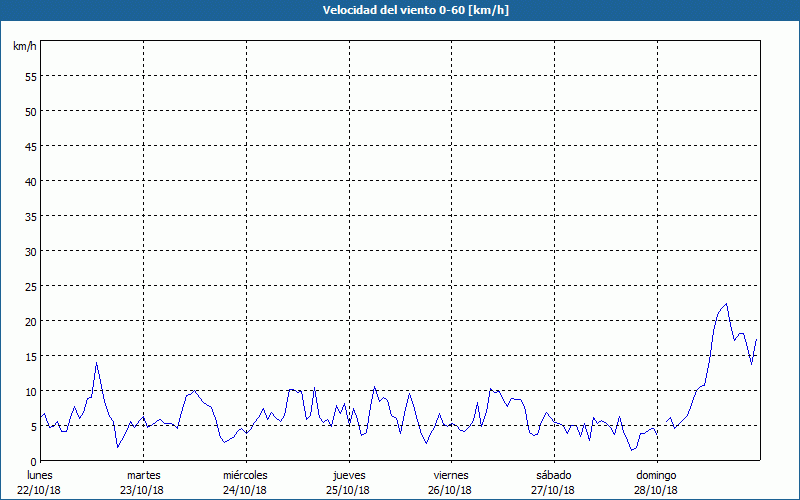The height and width of the screenshot is (500, 800).
Task: Click the date 28/10/18
Action: point(656,490)
